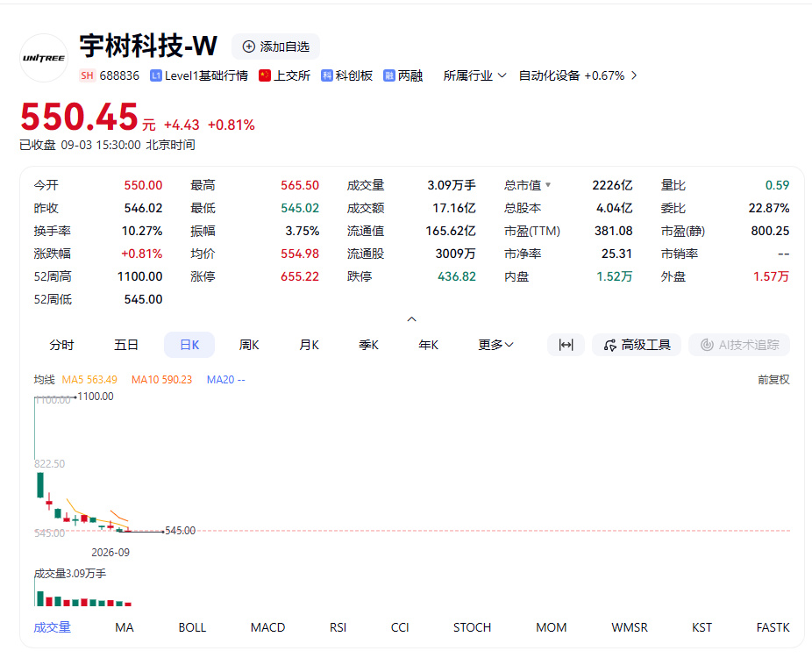Click the 市盈(TTM) value 381.08
This screenshot has height=658, width=812.
click(x=614, y=231)
